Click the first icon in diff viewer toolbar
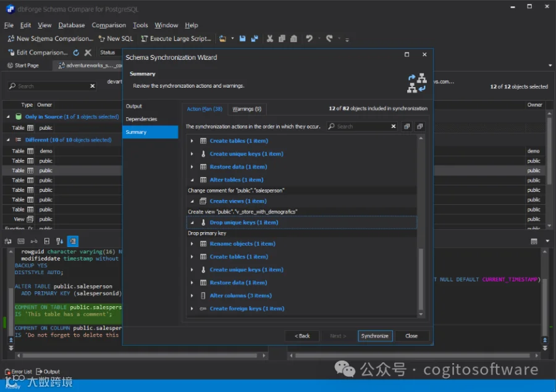The width and height of the screenshot is (556, 392). point(8,241)
